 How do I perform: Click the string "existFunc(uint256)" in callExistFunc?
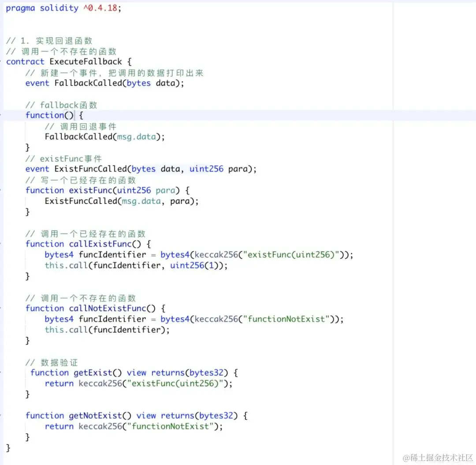click(291, 255)
